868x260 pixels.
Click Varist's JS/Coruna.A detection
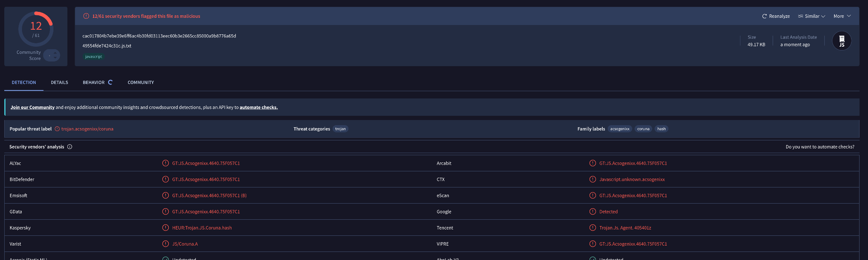coord(185,244)
